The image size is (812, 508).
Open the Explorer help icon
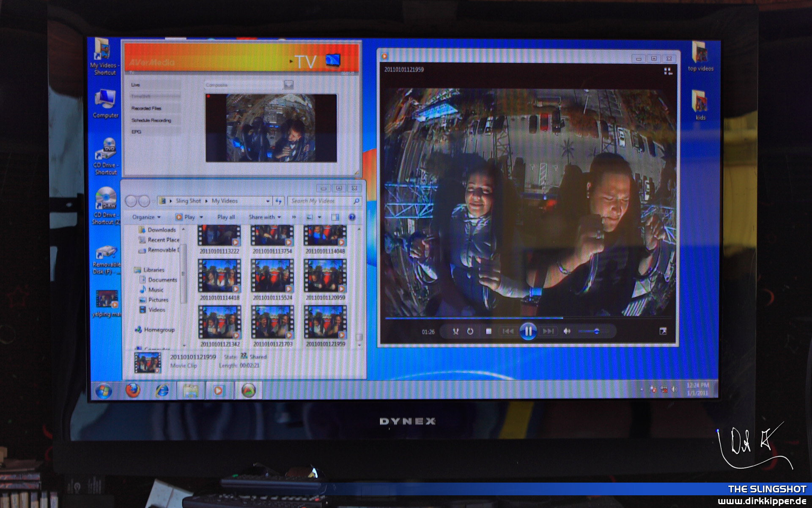pos(351,217)
